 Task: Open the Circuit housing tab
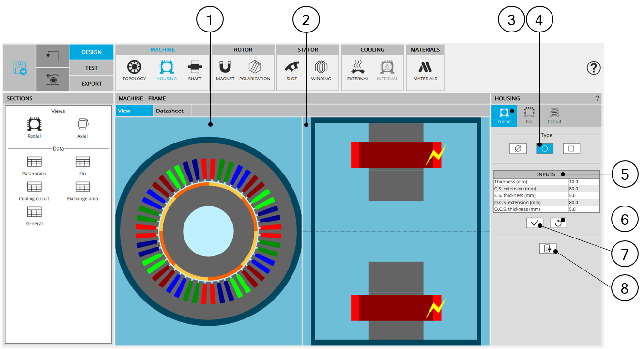click(554, 116)
